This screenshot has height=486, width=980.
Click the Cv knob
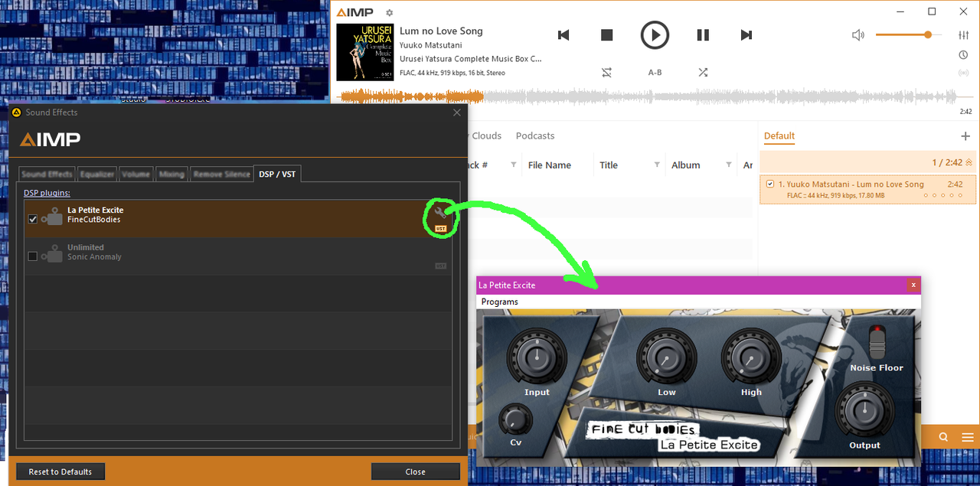(x=516, y=419)
